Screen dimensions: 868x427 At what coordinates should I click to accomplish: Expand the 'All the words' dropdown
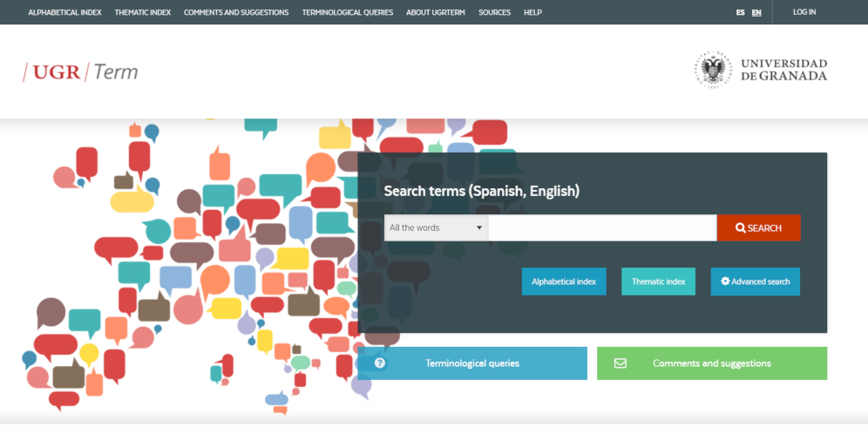point(437,227)
